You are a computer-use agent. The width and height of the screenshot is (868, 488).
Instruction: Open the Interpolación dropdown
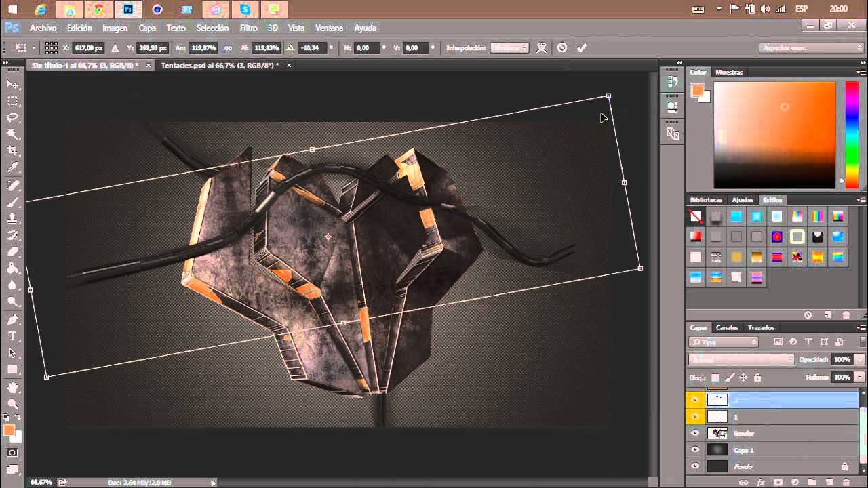tap(509, 48)
